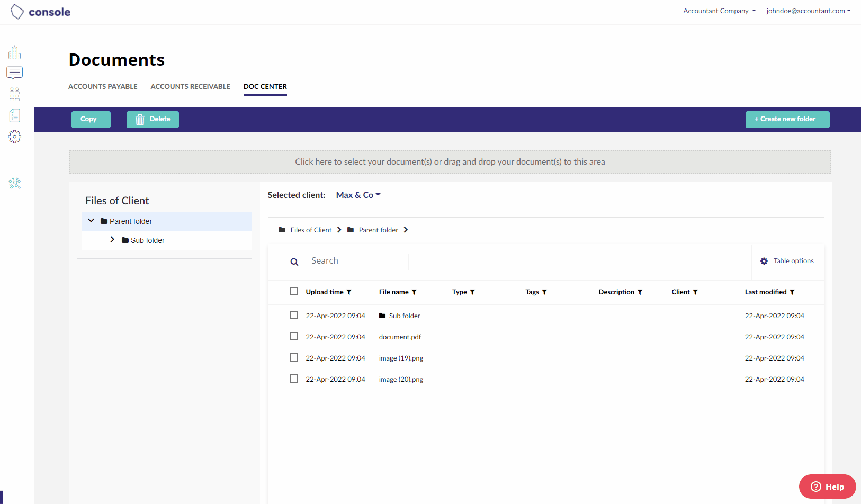
Task: Filter by Description funnel icon
Action: (640, 292)
